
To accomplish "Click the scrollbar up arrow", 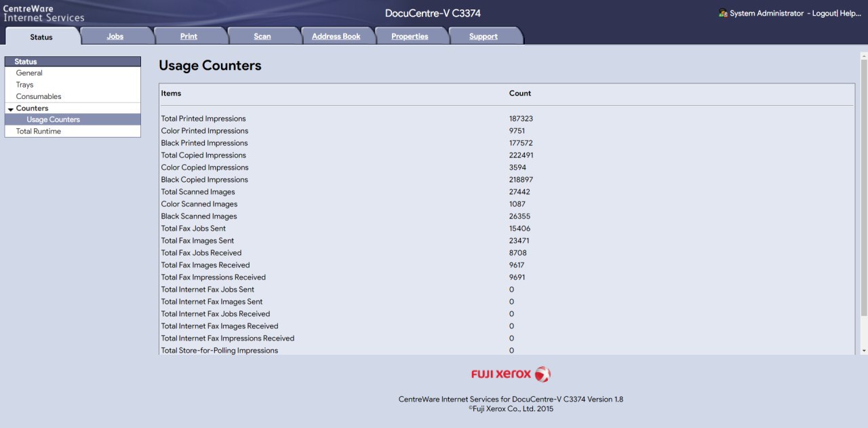I will pyautogui.click(x=863, y=56).
